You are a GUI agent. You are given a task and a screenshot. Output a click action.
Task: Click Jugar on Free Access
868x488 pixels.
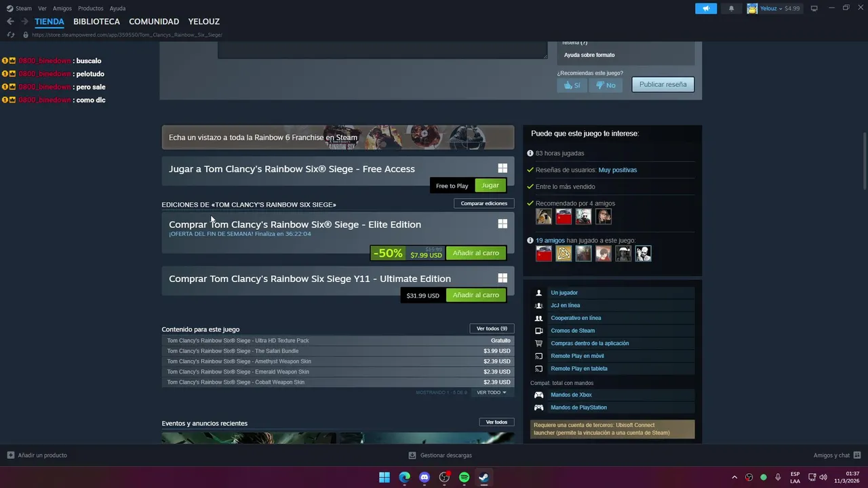click(x=490, y=186)
